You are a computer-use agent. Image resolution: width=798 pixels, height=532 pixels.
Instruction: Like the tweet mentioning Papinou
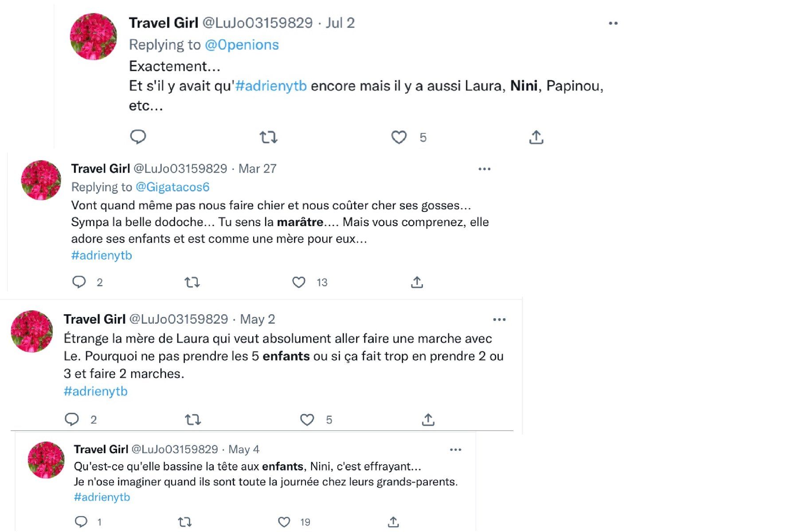click(399, 137)
